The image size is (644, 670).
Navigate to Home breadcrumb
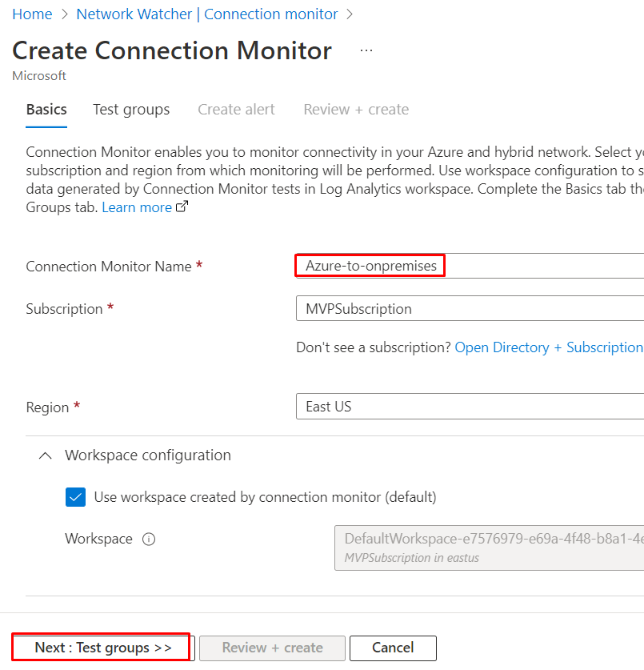click(x=31, y=14)
